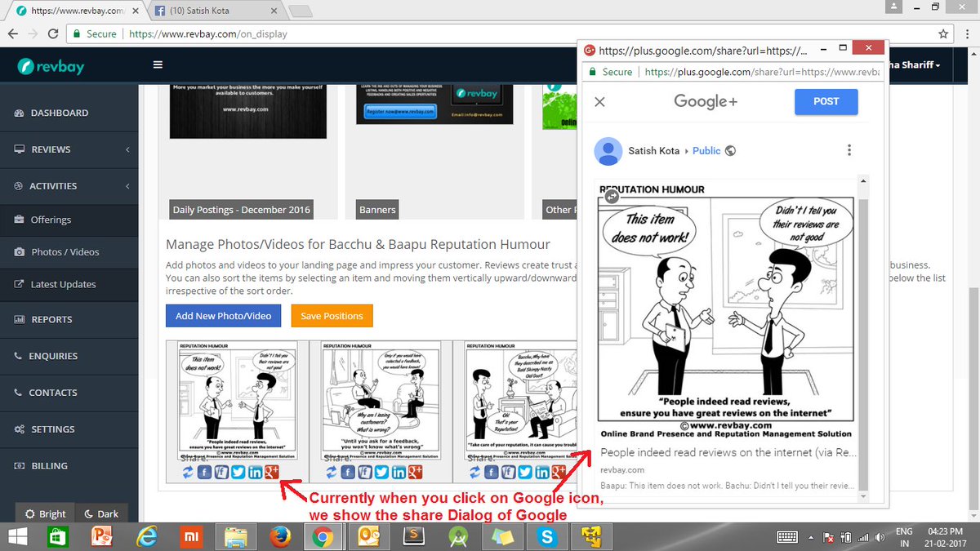Switch to the '(10) Satish Kota' Facebook tab
Screen dimensions: 980x551
(x=214, y=11)
